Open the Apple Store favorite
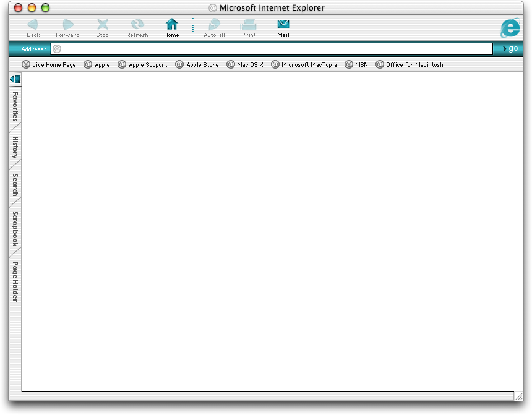 coord(197,64)
